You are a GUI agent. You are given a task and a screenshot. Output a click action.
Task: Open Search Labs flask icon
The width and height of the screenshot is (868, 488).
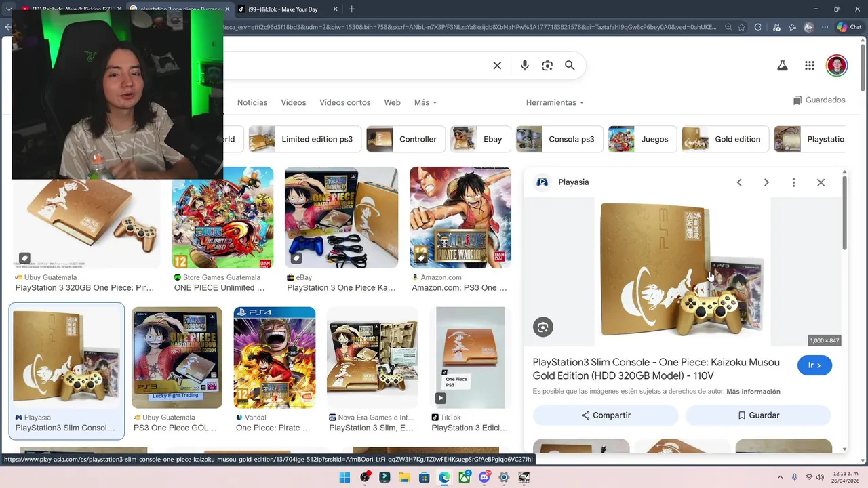(782, 66)
